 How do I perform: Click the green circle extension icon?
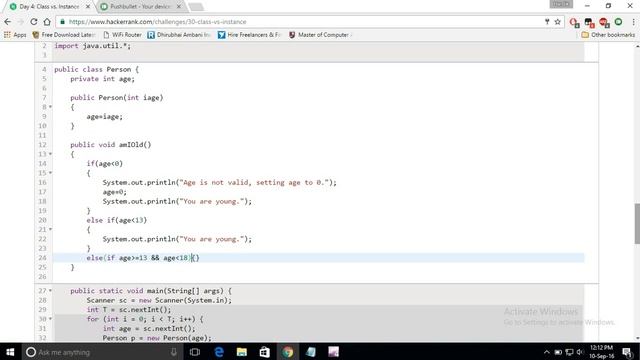[x=619, y=22]
